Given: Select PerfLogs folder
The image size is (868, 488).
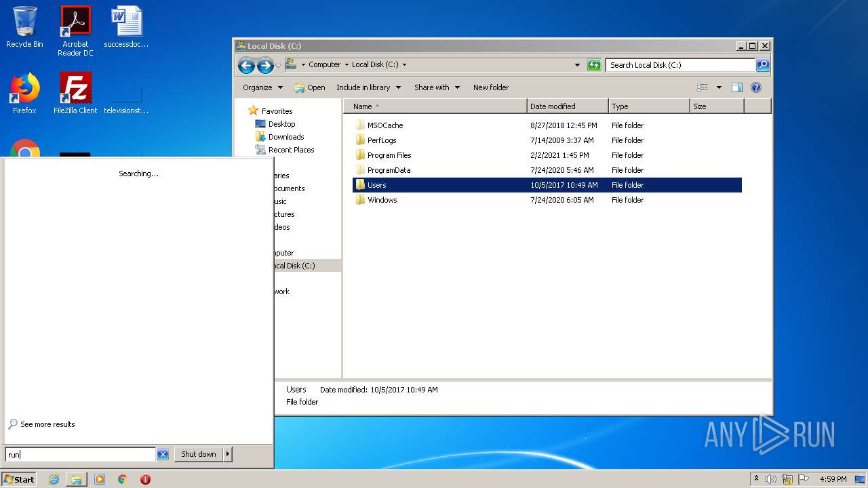Looking at the screenshot, I should 382,140.
